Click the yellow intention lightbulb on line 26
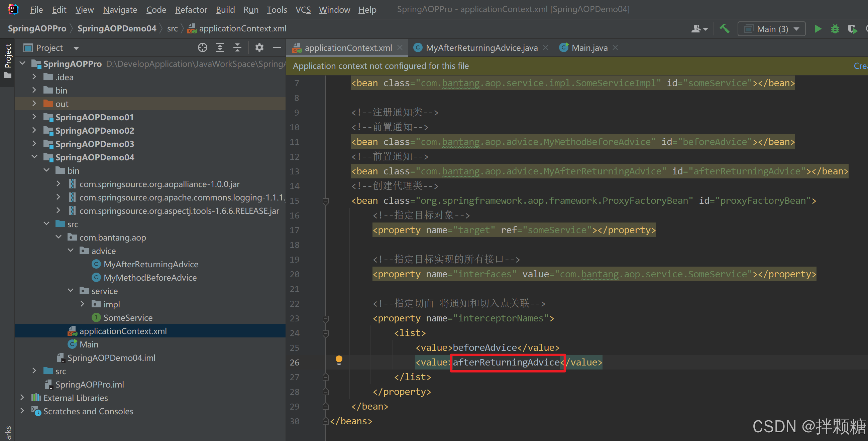This screenshot has width=868, height=441. pos(339,360)
